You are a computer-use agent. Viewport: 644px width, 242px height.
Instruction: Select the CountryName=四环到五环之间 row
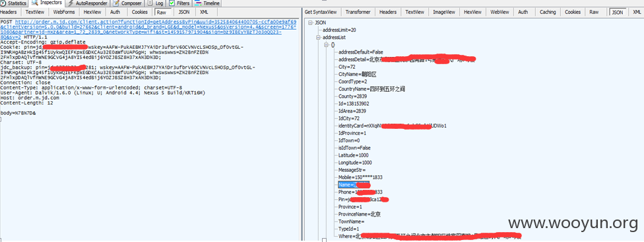pos(371,89)
